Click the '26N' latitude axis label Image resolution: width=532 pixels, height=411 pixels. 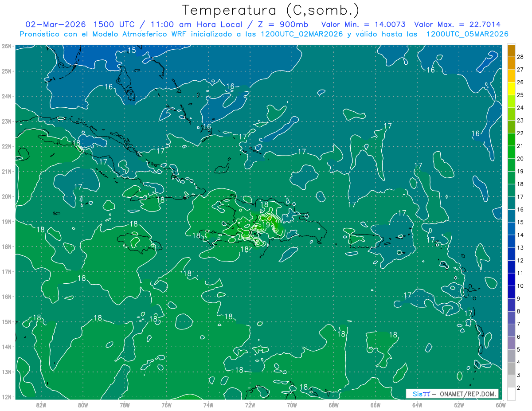pyautogui.click(x=6, y=46)
